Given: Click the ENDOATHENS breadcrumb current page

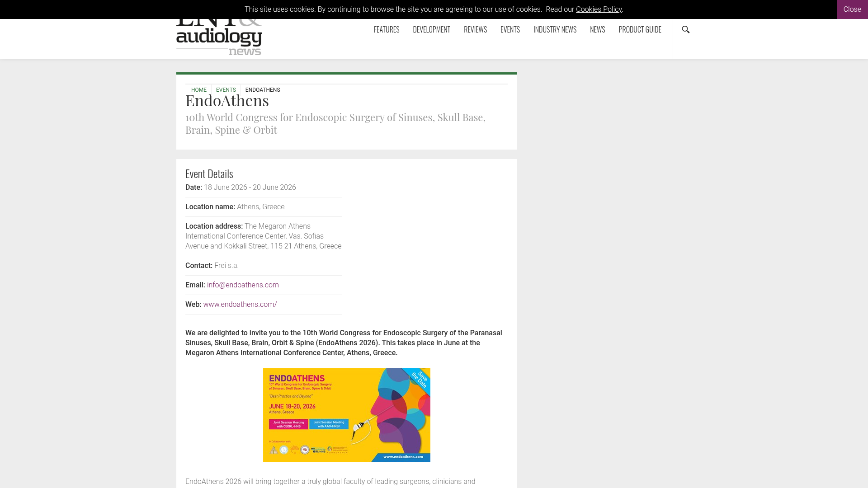Looking at the screenshot, I should click(263, 90).
